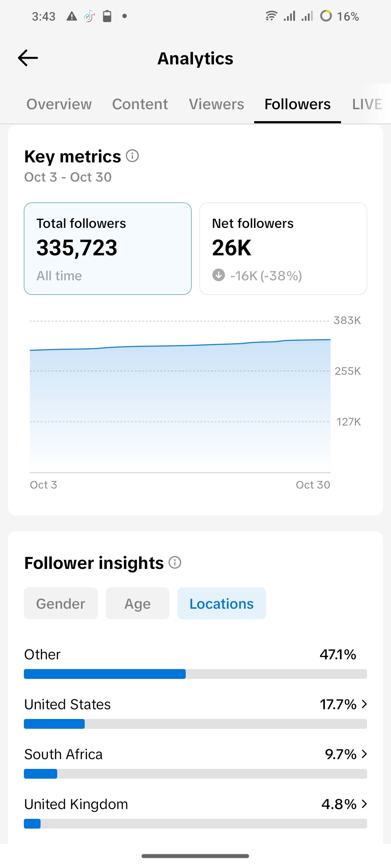391x868 pixels.
Task: Switch insights to Gender filter
Action: tap(60, 604)
